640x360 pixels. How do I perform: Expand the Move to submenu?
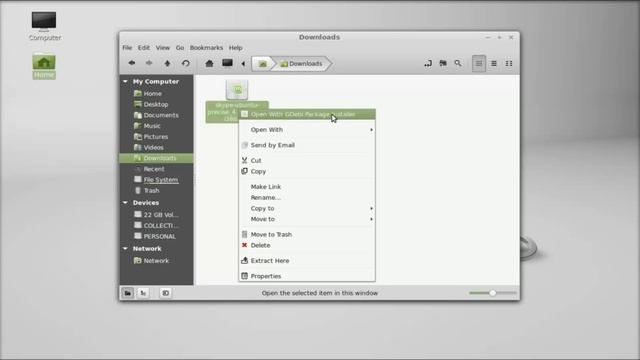307,219
